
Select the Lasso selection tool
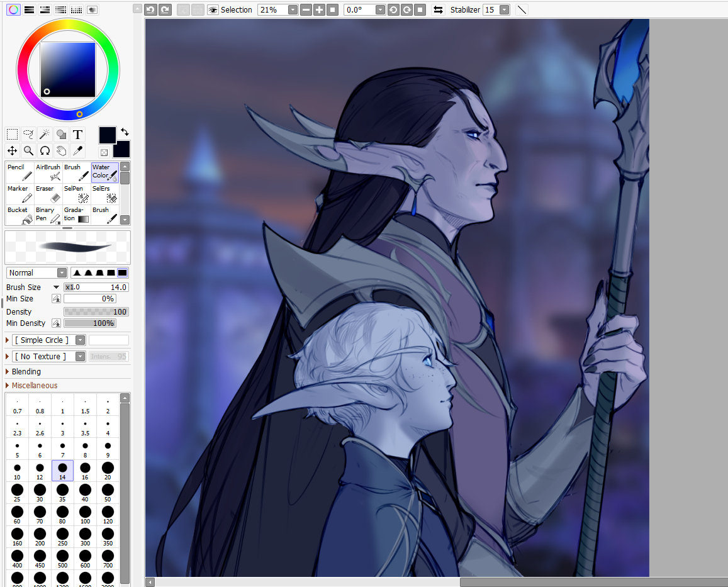[x=28, y=134]
